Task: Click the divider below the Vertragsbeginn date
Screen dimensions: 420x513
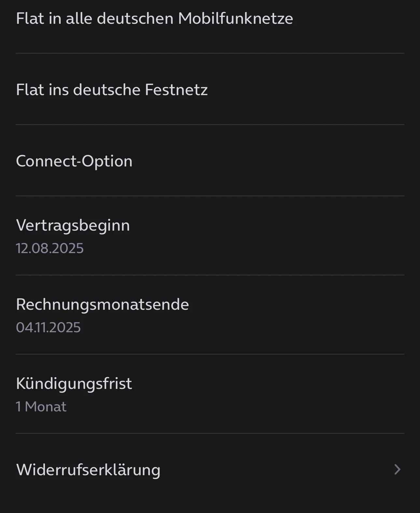Action: pyautogui.click(x=210, y=275)
